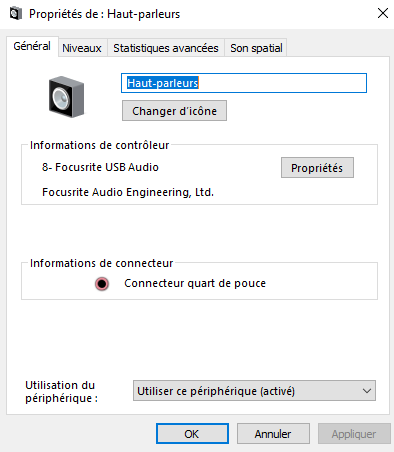Open controller Propriétés button
394x452 pixels.
point(317,168)
